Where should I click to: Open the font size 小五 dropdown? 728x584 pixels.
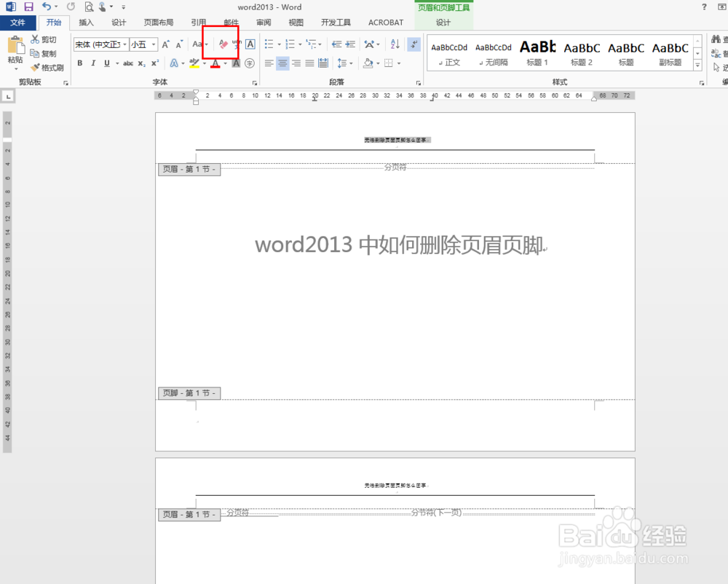[x=153, y=44]
